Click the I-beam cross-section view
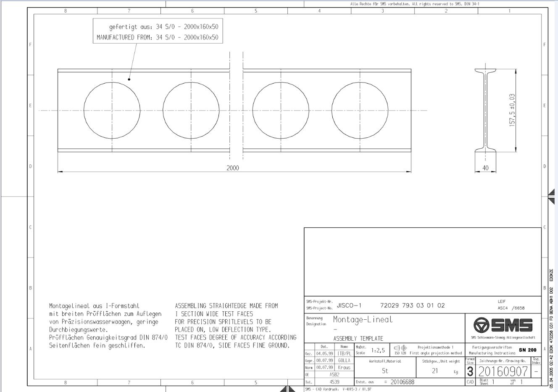 click(485, 110)
